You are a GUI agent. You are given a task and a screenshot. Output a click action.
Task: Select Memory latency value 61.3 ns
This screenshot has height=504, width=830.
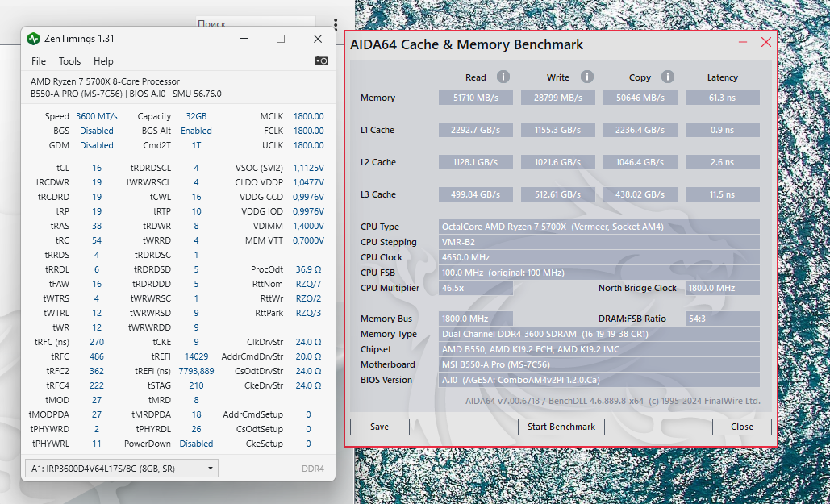tap(723, 98)
